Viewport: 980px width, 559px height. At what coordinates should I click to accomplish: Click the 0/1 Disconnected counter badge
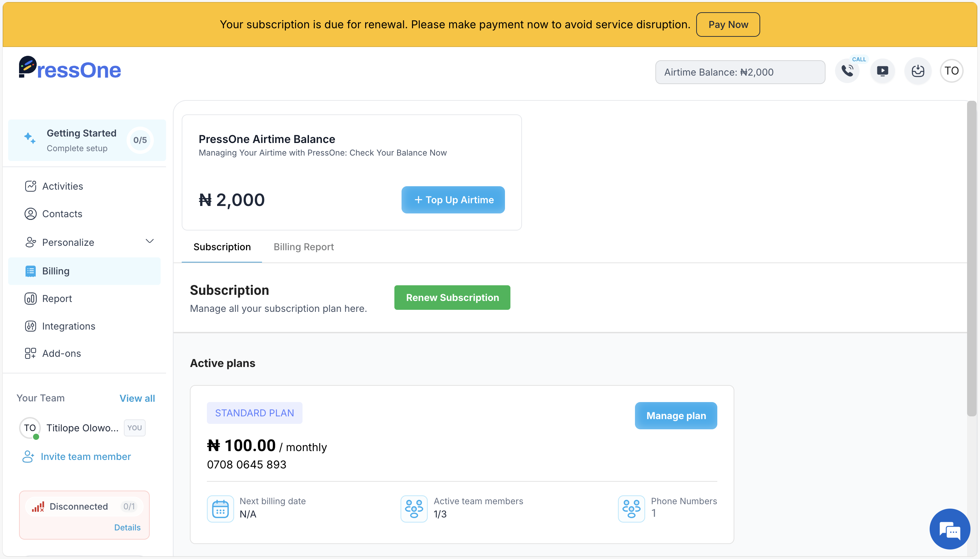pos(129,507)
